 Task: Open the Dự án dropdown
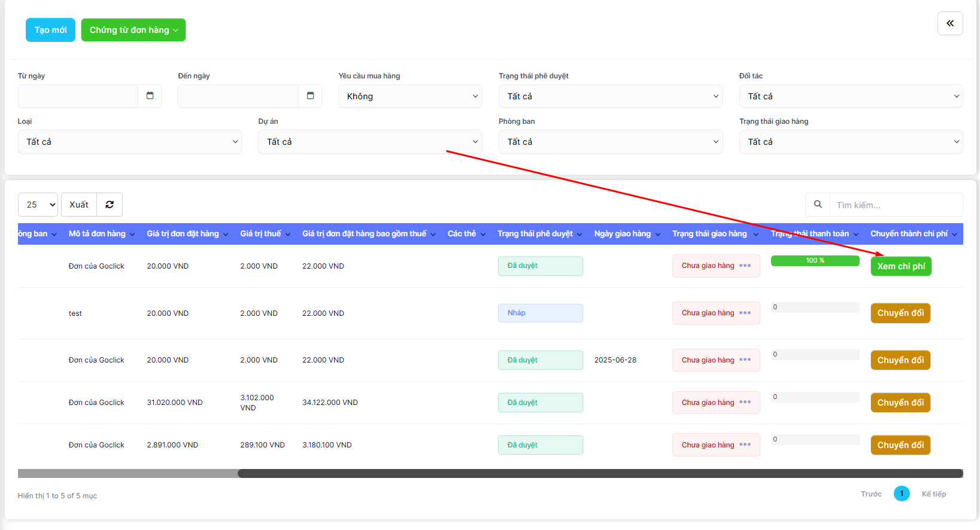[x=369, y=142]
